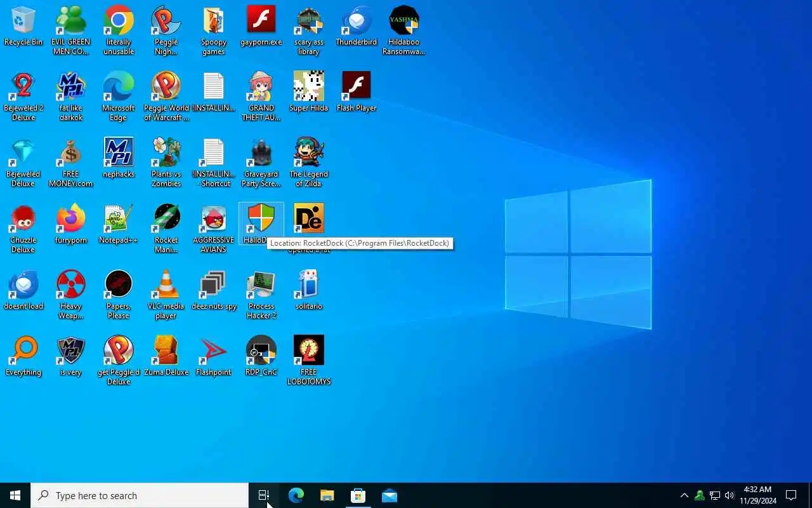Viewport: 812px width, 508px height.
Task: Select the Plants vs Zombies shortcut
Action: 166,163
